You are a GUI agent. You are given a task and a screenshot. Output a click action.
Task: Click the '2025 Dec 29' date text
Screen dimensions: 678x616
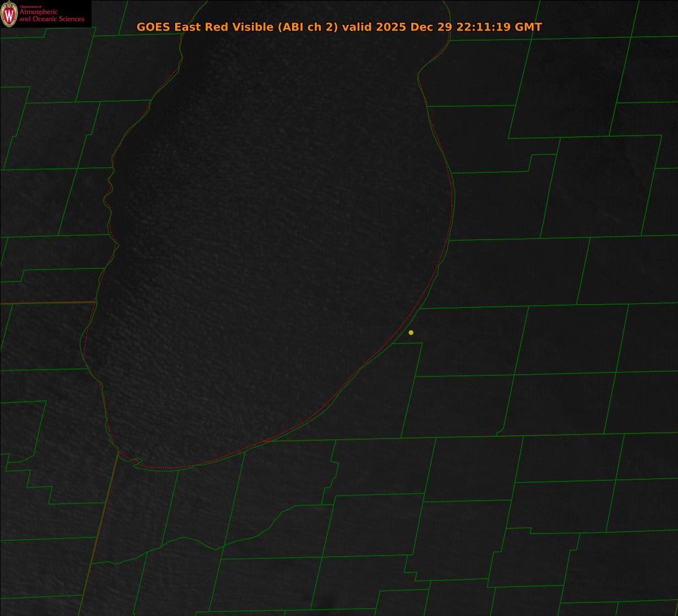415,27
